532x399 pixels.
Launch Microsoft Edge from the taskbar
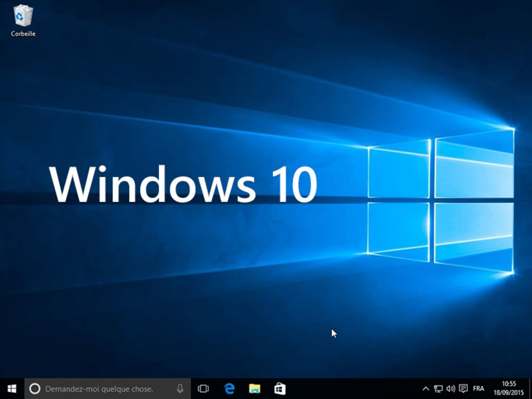pos(229,389)
